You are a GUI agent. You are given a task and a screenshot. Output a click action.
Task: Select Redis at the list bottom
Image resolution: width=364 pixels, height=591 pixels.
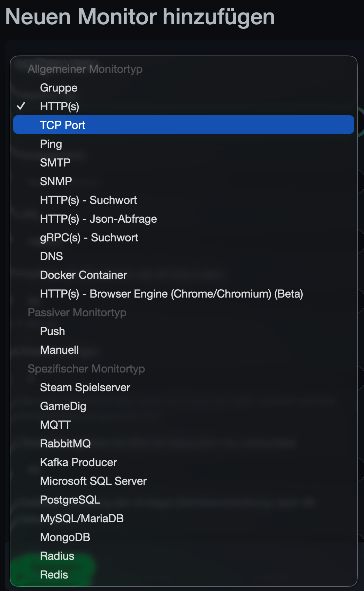(54, 575)
